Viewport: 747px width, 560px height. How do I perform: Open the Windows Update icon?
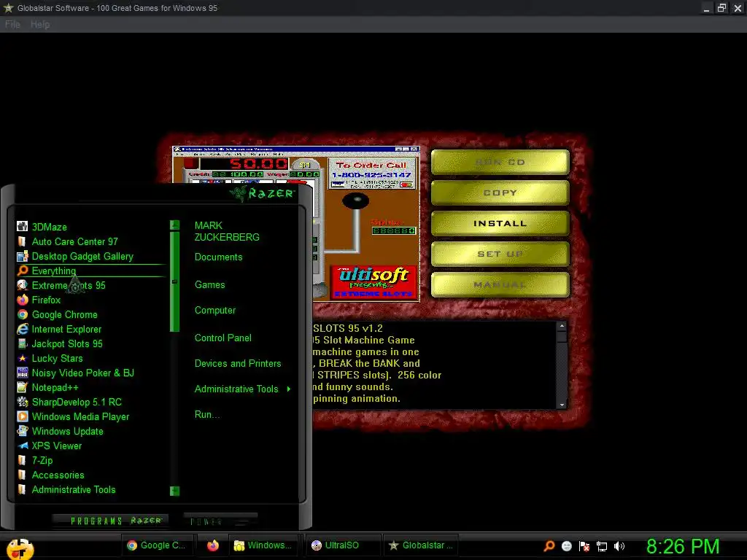pyautogui.click(x=22, y=431)
